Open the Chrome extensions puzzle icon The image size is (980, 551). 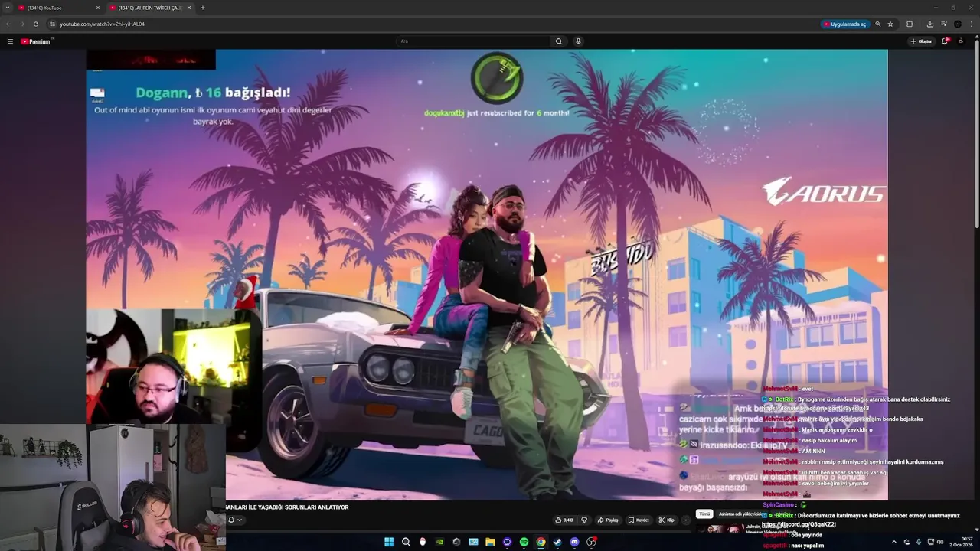pyautogui.click(x=910, y=24)
